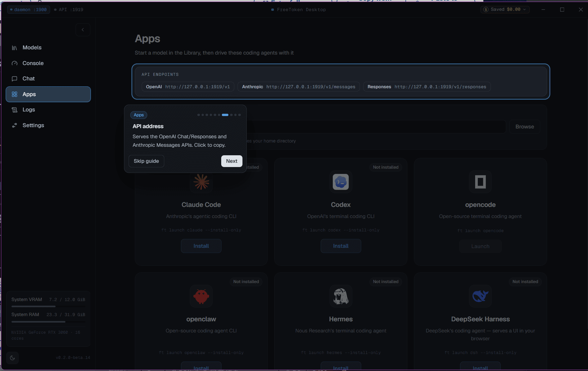Click the highlighted tour step indicator pill
This screenshot has height=371, width=588.
click(225, 115)
